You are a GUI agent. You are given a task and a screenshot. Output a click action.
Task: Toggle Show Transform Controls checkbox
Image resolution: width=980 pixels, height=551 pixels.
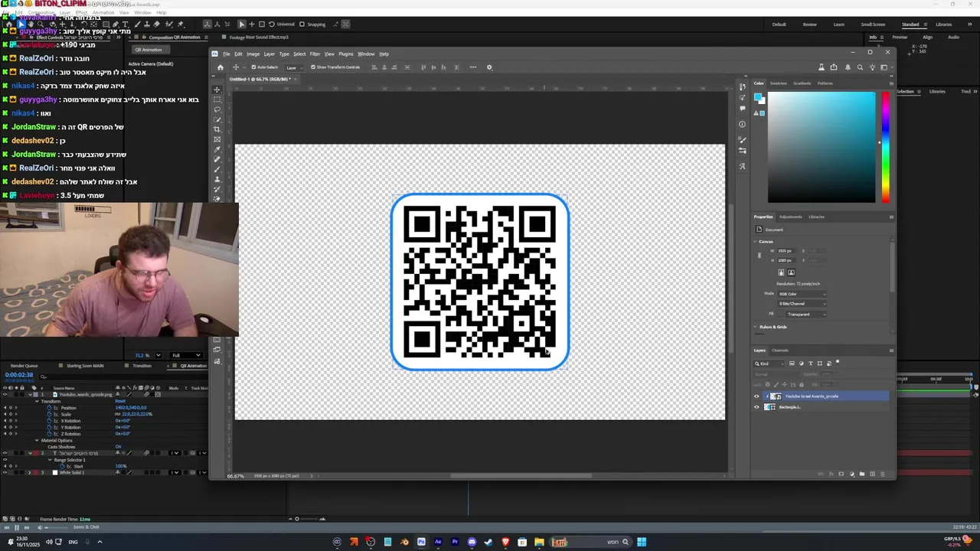[x=313, y=67]
